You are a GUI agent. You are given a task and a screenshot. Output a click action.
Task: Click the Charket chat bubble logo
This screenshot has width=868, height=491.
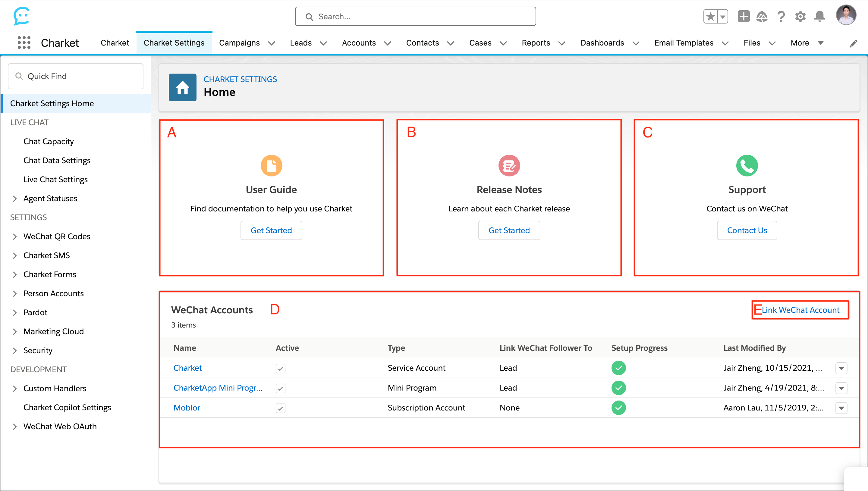click(x=22, y=16)
